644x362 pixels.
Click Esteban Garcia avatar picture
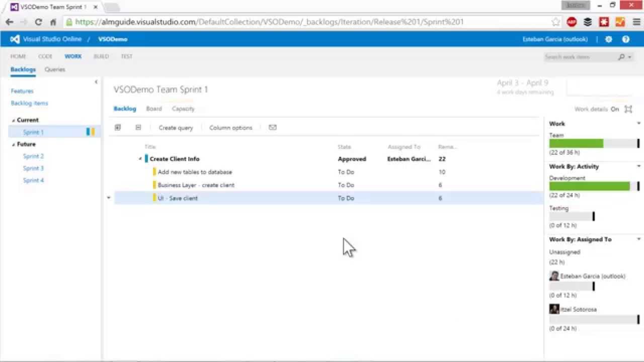pos(554,276)
